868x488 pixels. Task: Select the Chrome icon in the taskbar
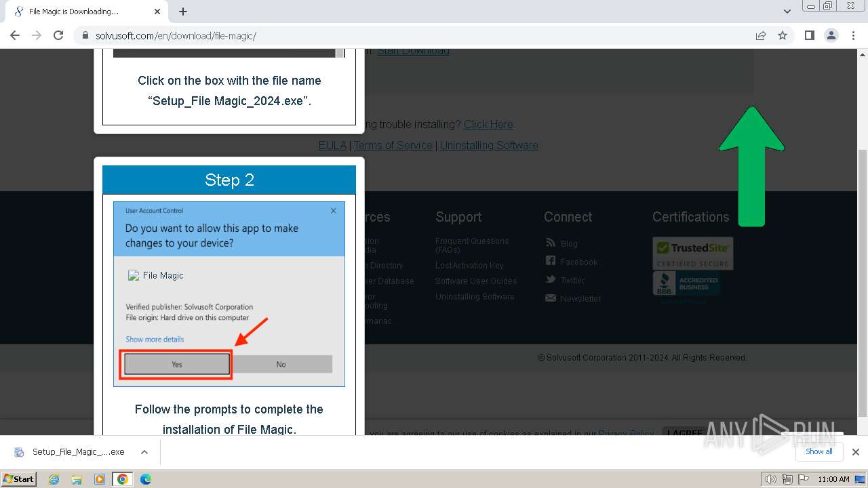pyautogui.click(x=122, y=479)
